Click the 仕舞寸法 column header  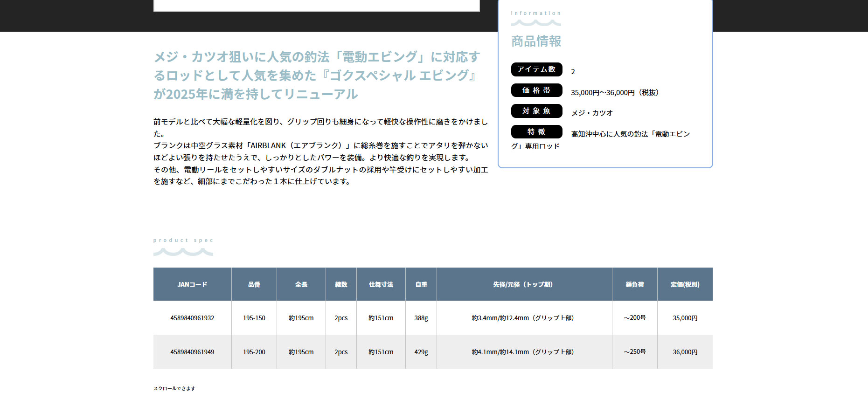(x=381, y=284)
